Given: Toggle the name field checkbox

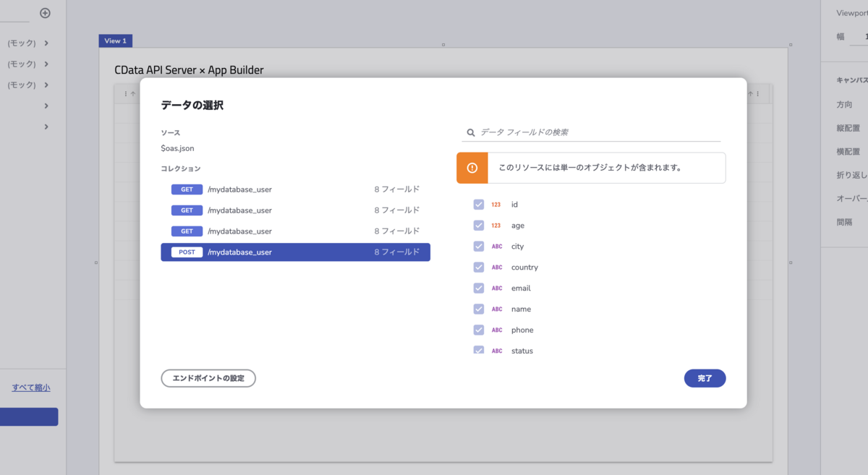Looking at the screenshot, I should point(479,309).
